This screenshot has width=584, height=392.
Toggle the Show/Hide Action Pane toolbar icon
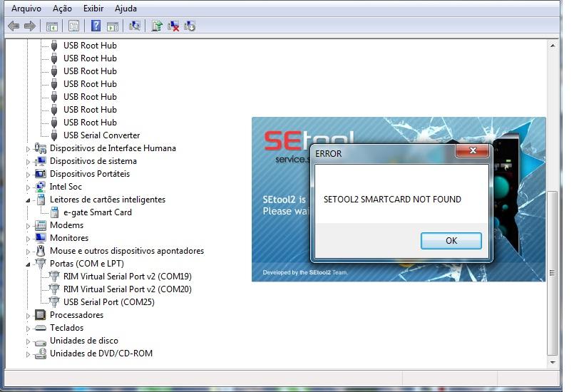tap(113, 26)
